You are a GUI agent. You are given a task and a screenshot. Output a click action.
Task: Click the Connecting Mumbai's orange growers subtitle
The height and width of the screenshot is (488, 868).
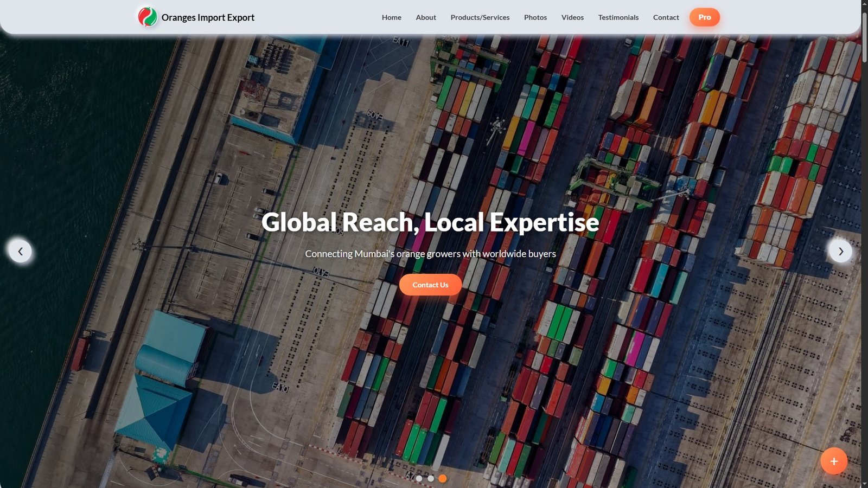coord(430,254)
